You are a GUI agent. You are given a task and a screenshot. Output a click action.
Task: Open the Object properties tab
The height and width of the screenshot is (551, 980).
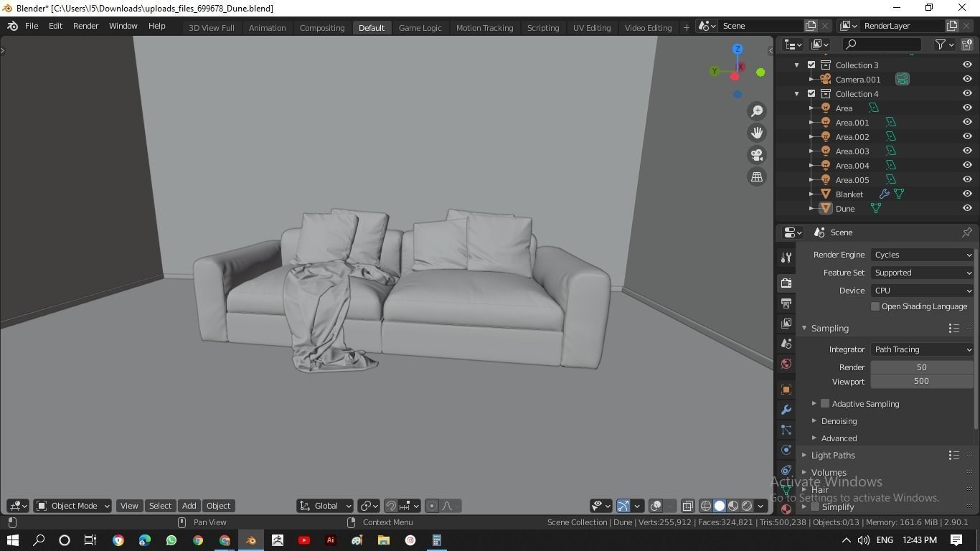(x=786, y=390)
